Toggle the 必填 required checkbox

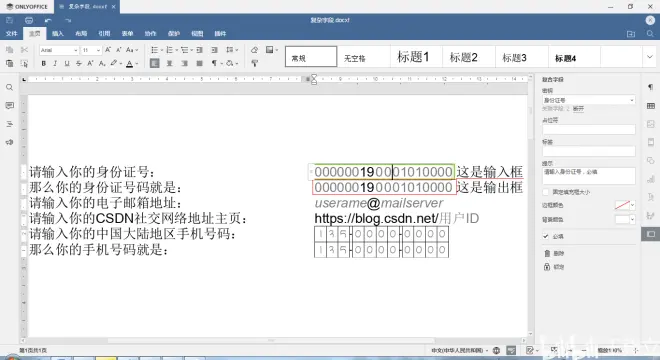point(546,236)
